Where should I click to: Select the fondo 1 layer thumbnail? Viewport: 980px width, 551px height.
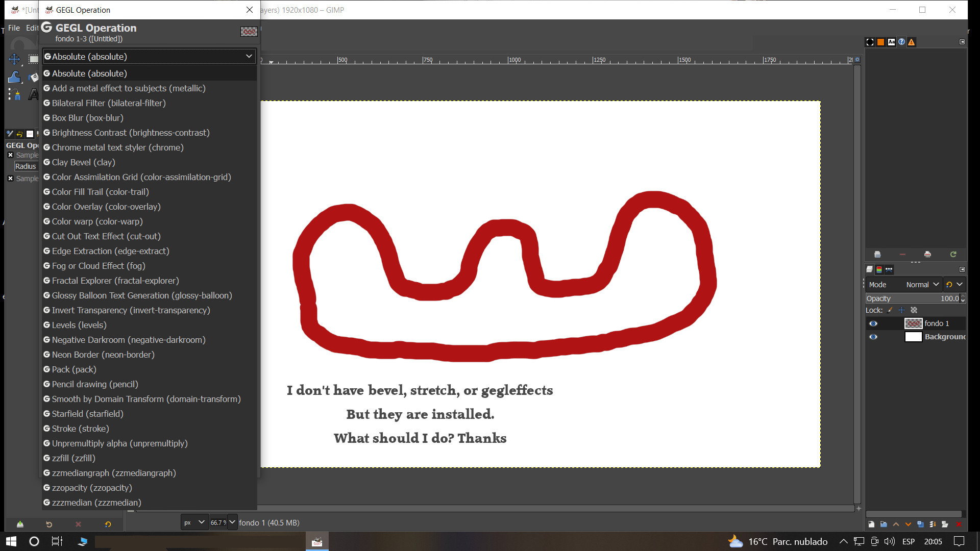(913, 323)
